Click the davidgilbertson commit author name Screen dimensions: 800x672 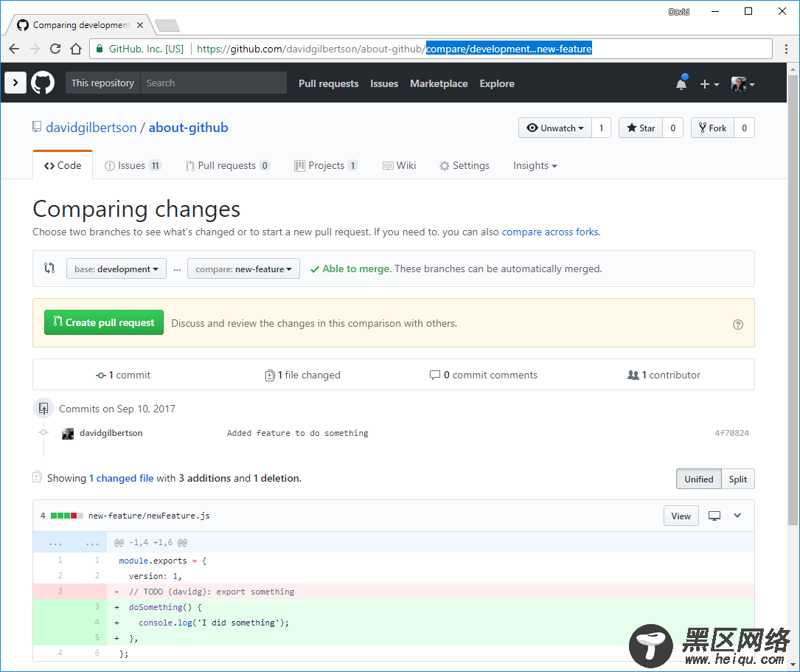click(x=111, y=433)
